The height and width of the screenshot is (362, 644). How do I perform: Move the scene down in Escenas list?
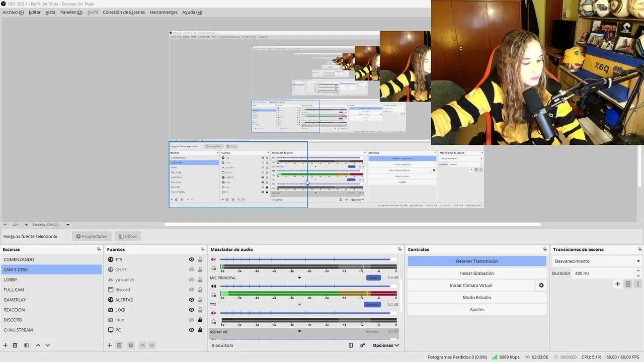tap(47, 345)
